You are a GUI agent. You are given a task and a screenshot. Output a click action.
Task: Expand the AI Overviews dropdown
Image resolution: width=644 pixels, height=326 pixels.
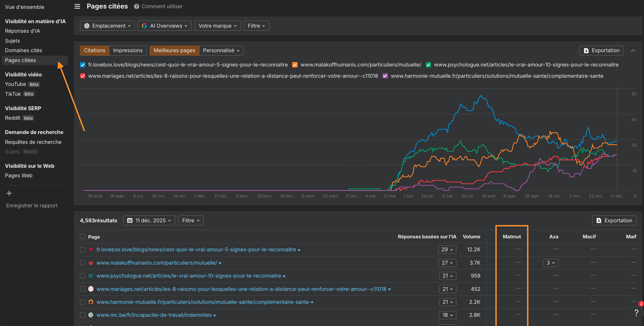[x=164, y=26]
